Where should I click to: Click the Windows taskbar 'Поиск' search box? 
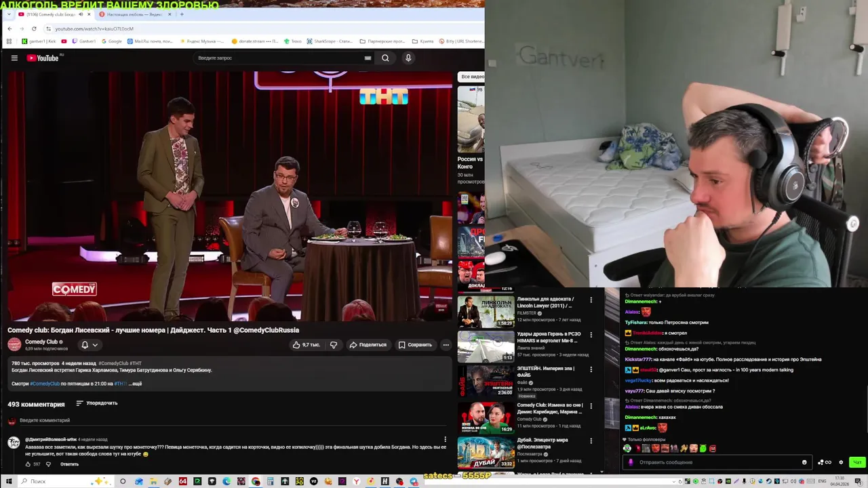click(x=64, y=481)
